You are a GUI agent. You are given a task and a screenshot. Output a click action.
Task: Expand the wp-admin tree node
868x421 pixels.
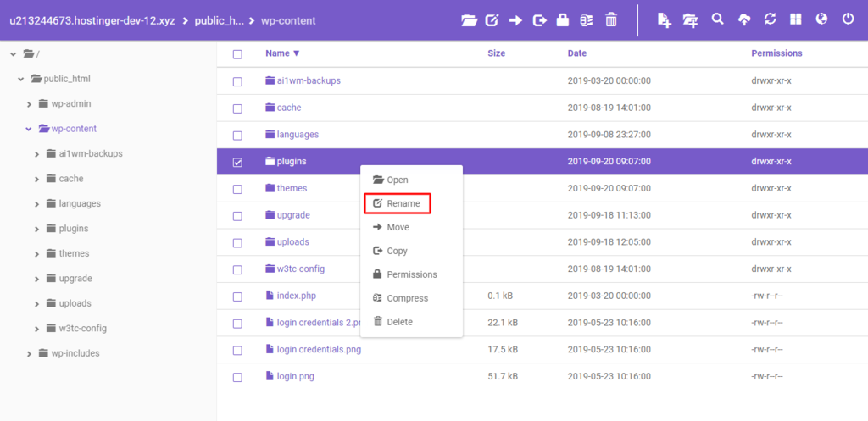click(x=28, y=104)
